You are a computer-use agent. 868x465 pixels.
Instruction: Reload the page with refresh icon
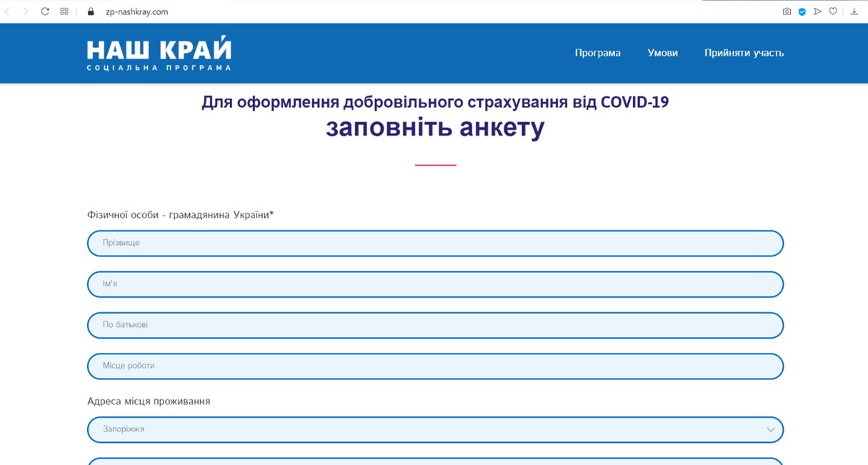click(x=45, y=11)
